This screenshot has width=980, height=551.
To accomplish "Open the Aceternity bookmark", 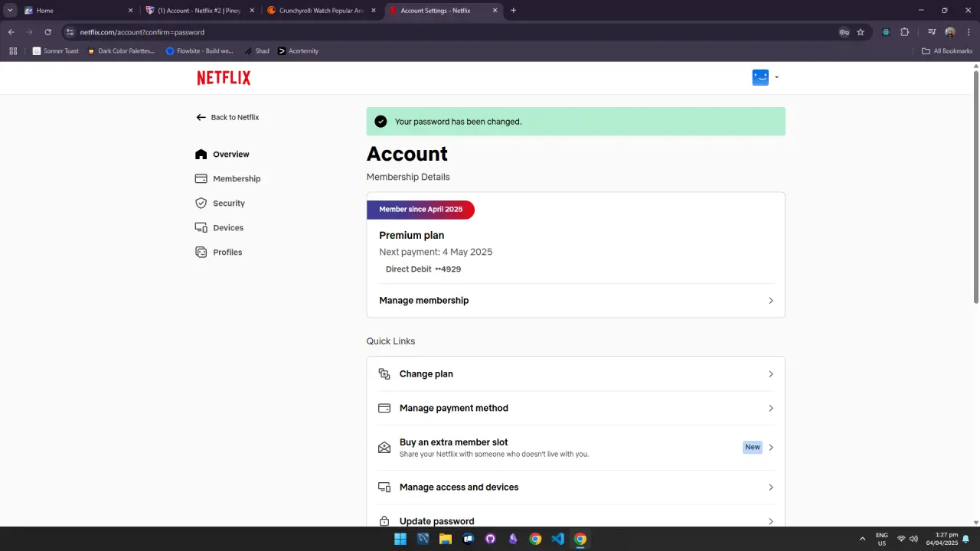I will click(298, 51).
